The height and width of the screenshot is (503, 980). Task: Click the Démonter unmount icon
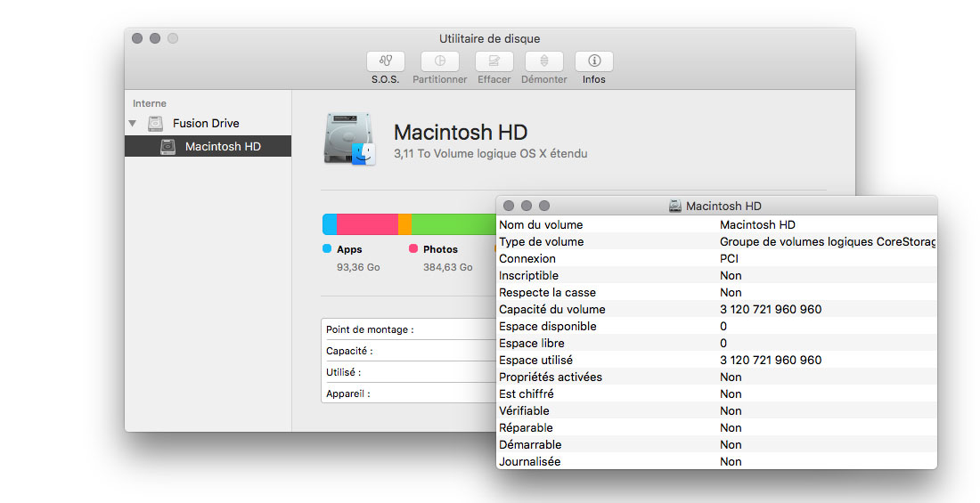point(543,61)
